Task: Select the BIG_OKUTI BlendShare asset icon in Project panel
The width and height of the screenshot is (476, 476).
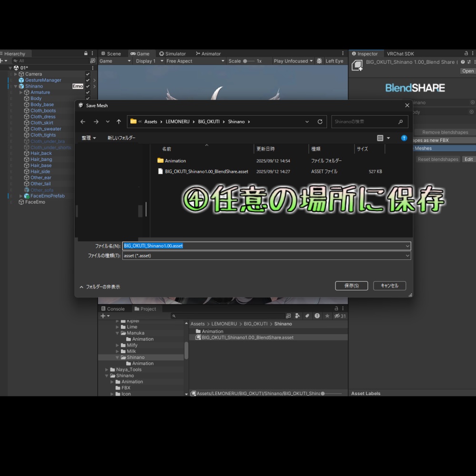Action: [198, 337]
